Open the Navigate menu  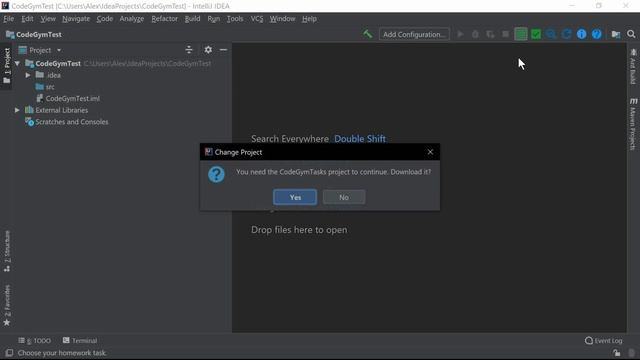76,19
